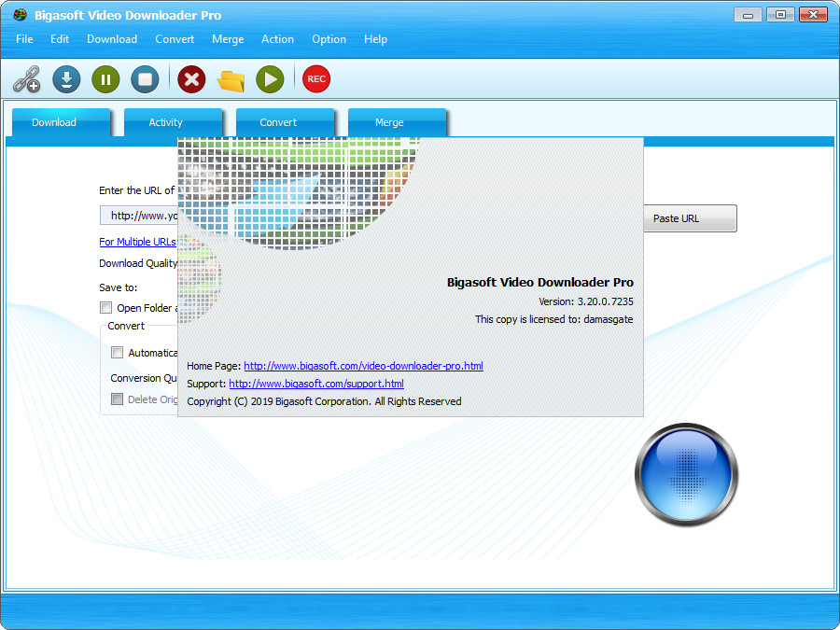
Task: Minimize the application window
Action: 748,15
